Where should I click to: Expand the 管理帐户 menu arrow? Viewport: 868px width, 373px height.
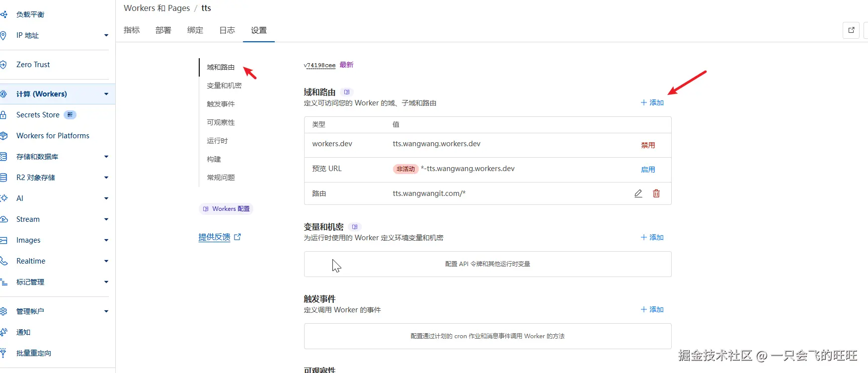[x=106, y=311]
